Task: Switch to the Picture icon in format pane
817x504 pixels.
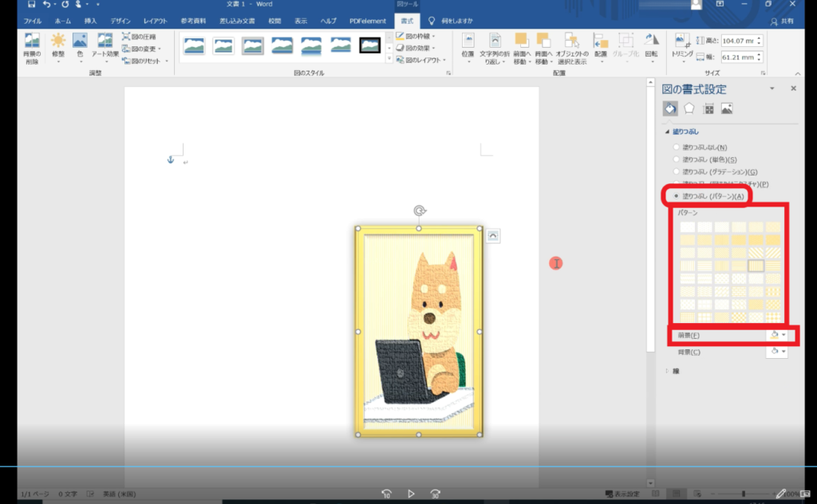Action: pyautogui.click(x=727, y=108)
